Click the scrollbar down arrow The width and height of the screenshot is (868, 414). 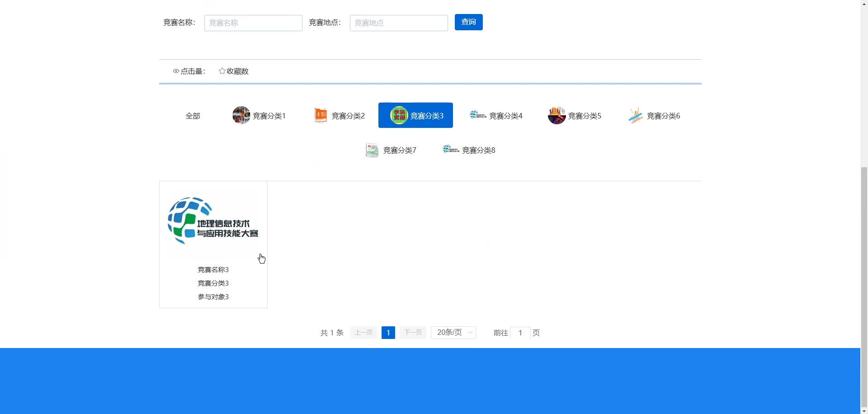(864, 410)
